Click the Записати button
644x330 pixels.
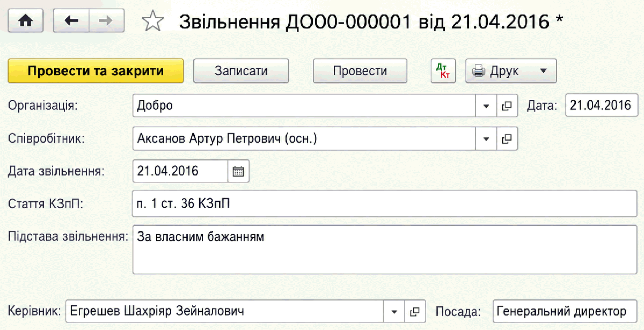241,71
